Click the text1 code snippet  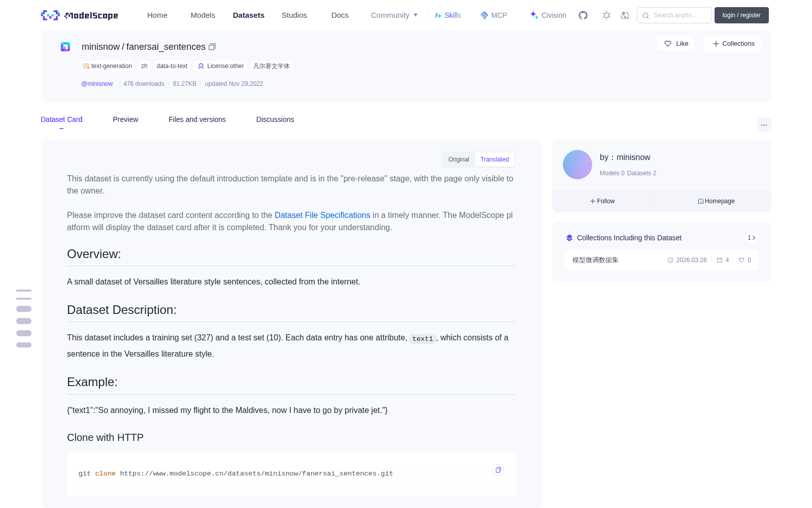[x=423, y=338]
